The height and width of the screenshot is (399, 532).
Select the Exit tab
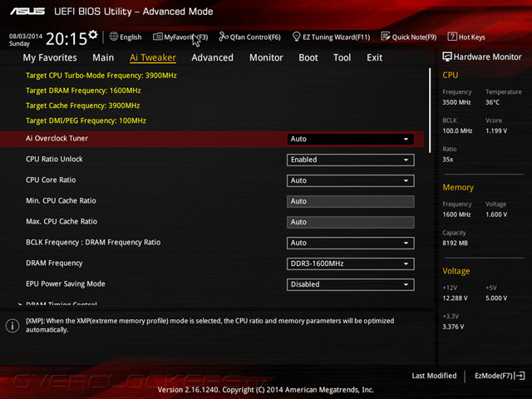(x=374, y=57)
